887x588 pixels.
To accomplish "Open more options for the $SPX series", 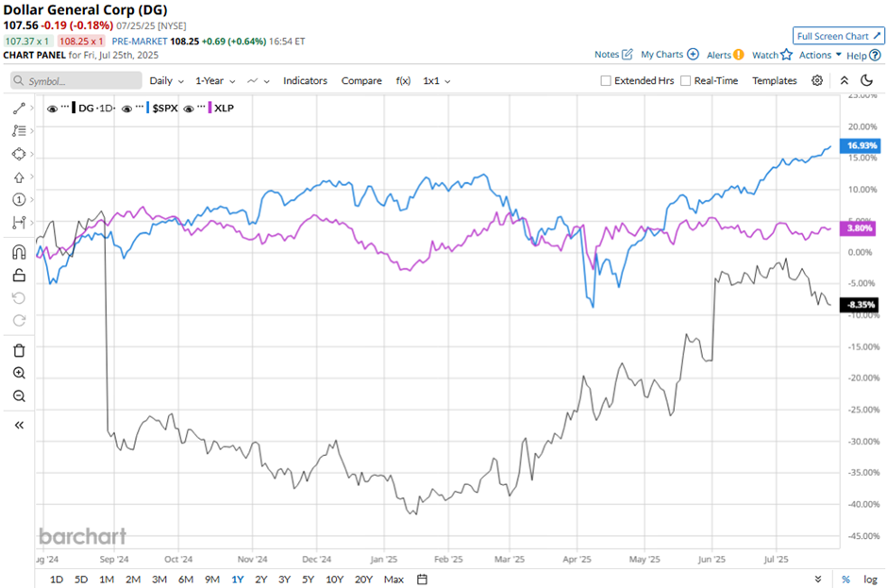I will point(139,107).
